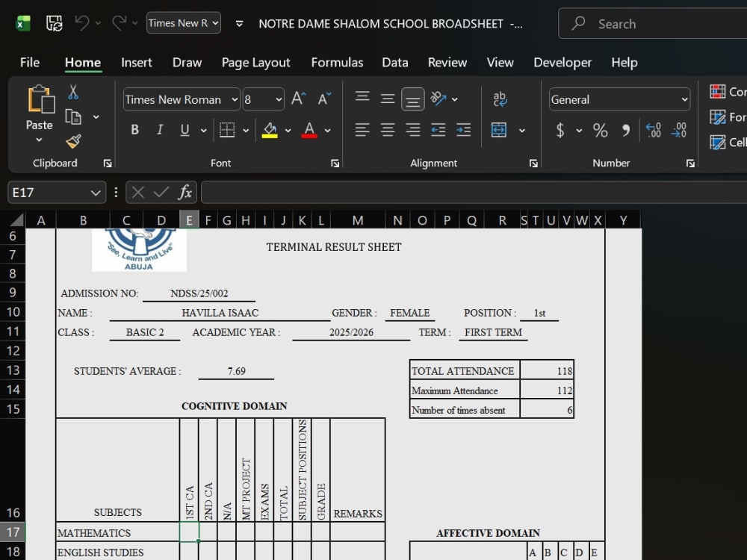The height and width of the screenshot is (560, 747).
Task: Click the formula bar Enter checkmark
Action: tap(161, 193)
